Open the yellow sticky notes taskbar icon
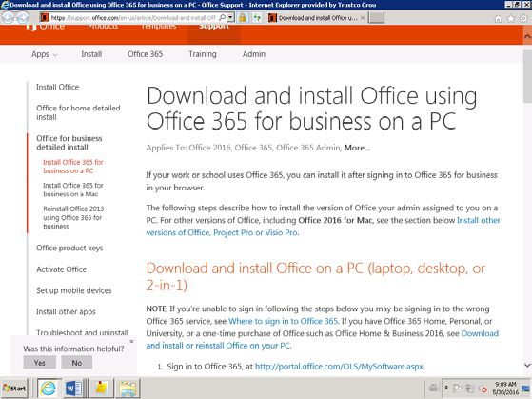Image resolution: width=532 pixels, height=399 pixels. click(x=101, y=388)
